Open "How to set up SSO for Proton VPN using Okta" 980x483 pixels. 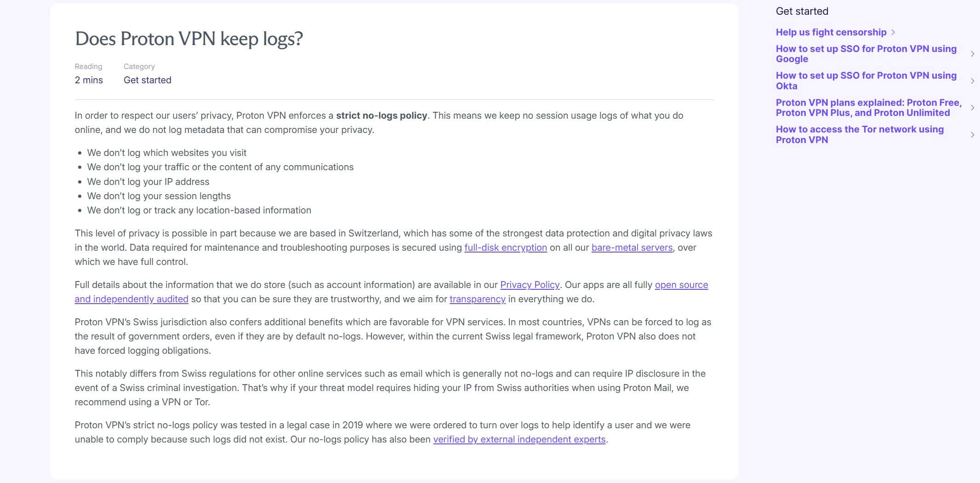(x=866, y=80)
